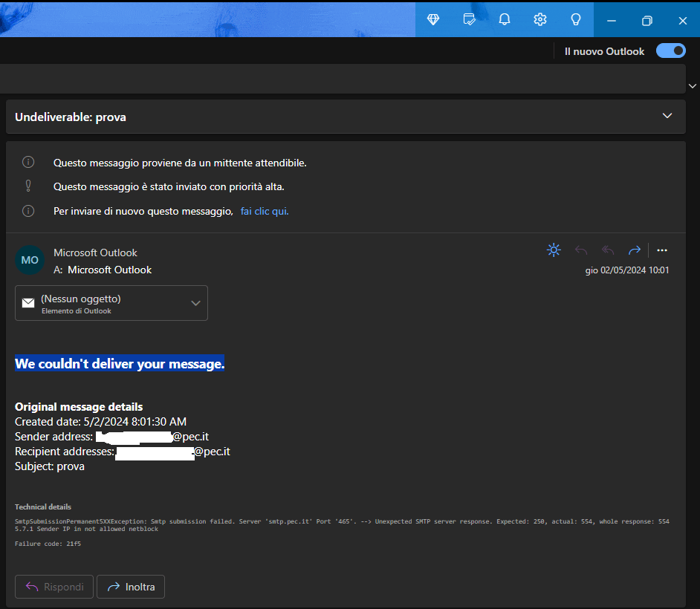The height and width of the screenshot is (609, 700).
Task: Click the 'Created date: 5/2/2024 8:01:30 AM' line
Action: point(100,422)
